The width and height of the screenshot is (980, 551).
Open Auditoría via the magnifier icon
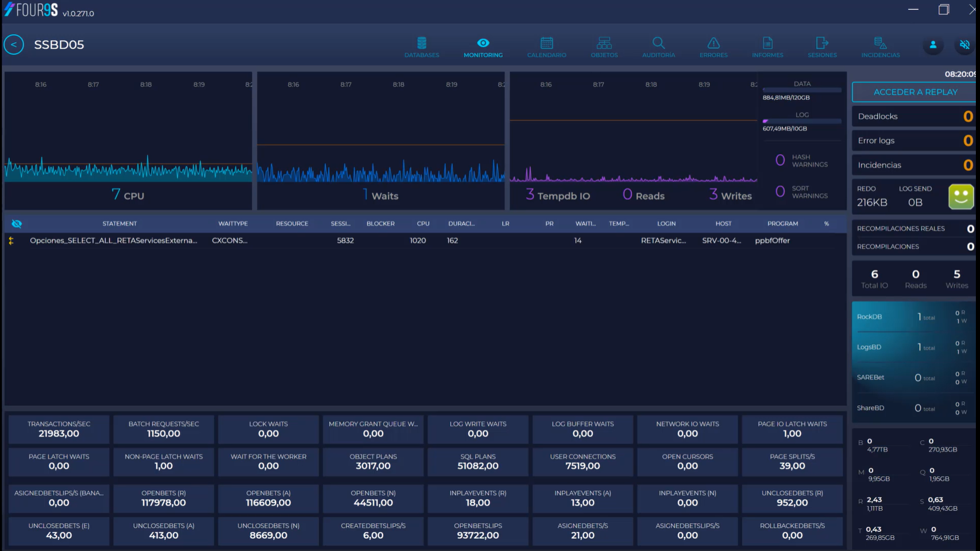point(658,44)
